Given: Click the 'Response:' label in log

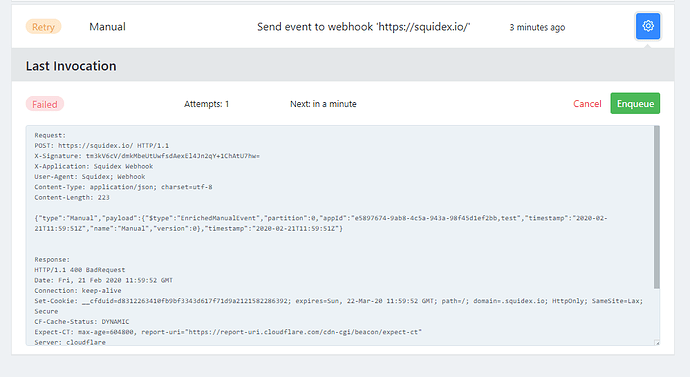Looking at the screenshot, I should pyautogui.click(x=52, y=260).
